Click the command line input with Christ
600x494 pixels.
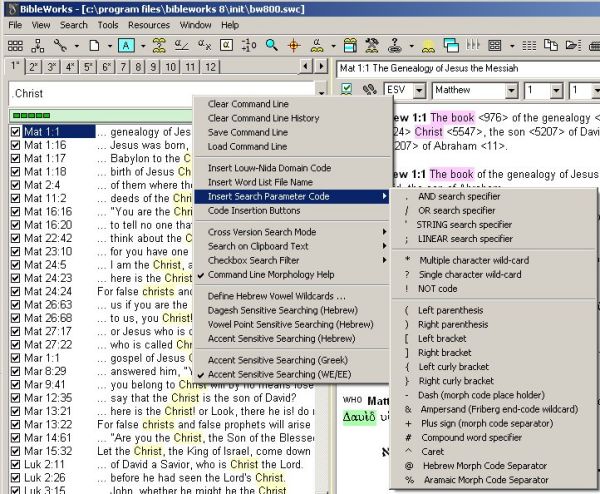click(162, 94)
